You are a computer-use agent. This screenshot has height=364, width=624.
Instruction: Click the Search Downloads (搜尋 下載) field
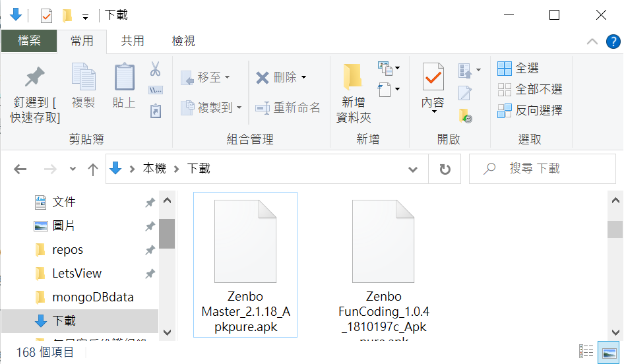click(x=542, y=169)
